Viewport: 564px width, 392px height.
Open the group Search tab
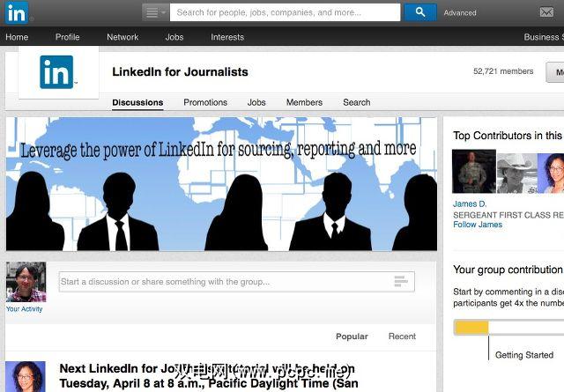[356, 102]
